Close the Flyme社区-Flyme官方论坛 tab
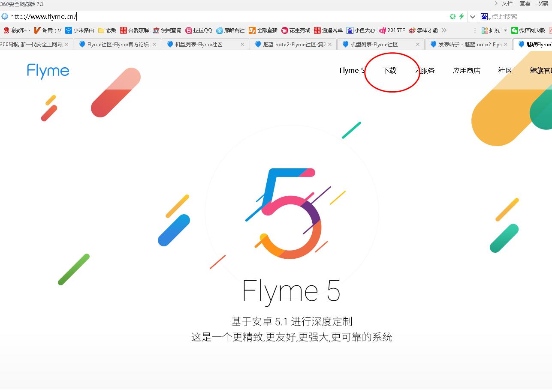This screenshot has width=552, height=392. click(x=154, y=44)
